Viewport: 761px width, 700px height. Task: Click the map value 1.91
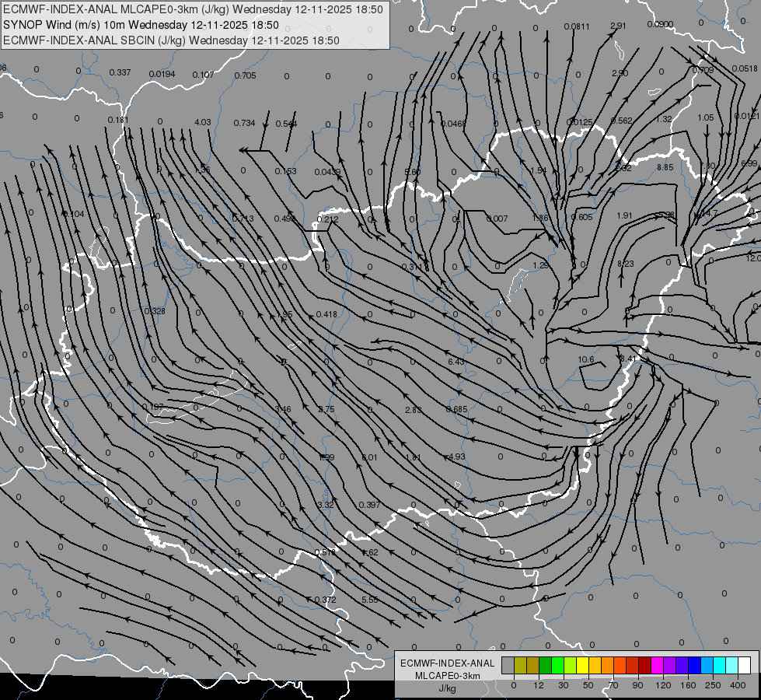(624, 215)
